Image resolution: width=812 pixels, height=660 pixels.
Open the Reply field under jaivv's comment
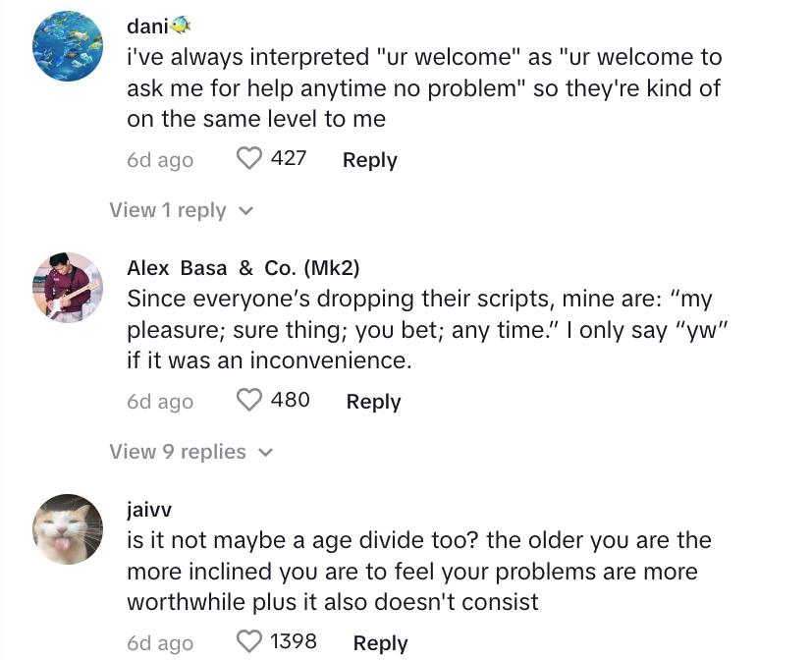click(x=379, y=641)
